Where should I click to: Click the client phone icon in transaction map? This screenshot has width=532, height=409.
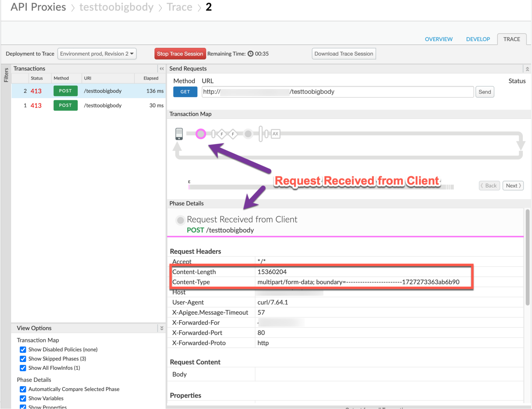179,134
